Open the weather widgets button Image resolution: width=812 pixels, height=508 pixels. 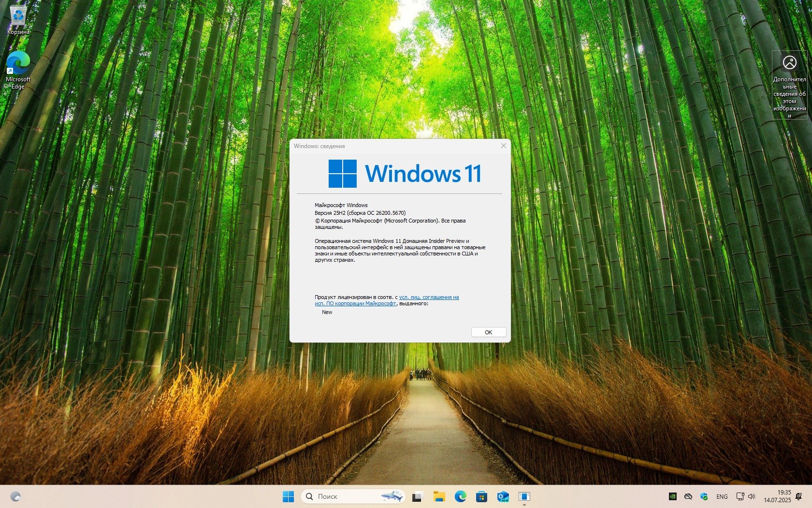tap(15, 496)
